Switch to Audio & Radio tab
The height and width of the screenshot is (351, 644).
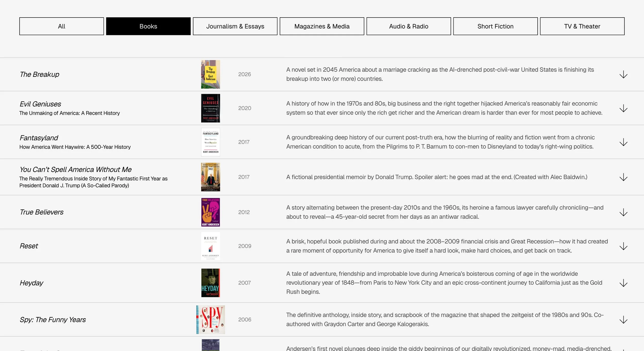(409, 26)
